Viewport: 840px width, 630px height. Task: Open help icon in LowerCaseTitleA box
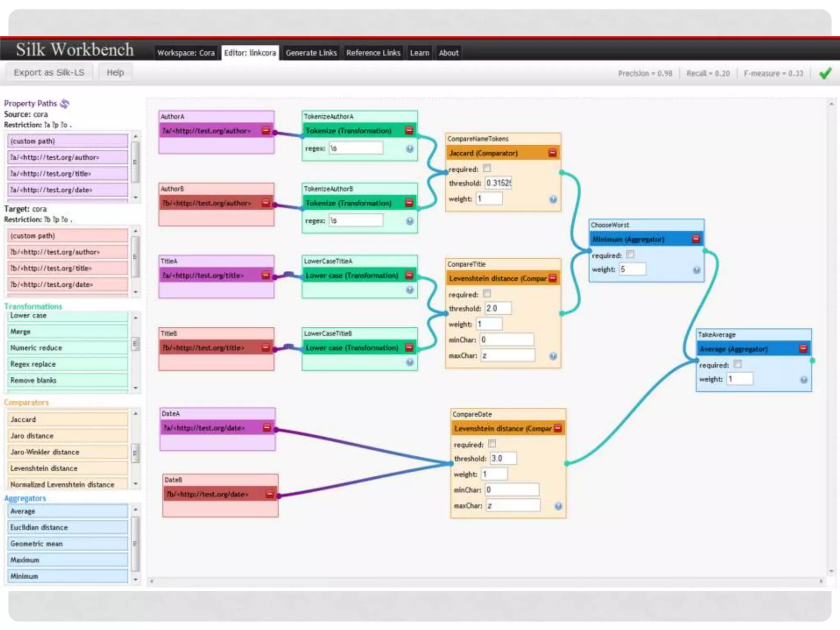pos(409,290)
